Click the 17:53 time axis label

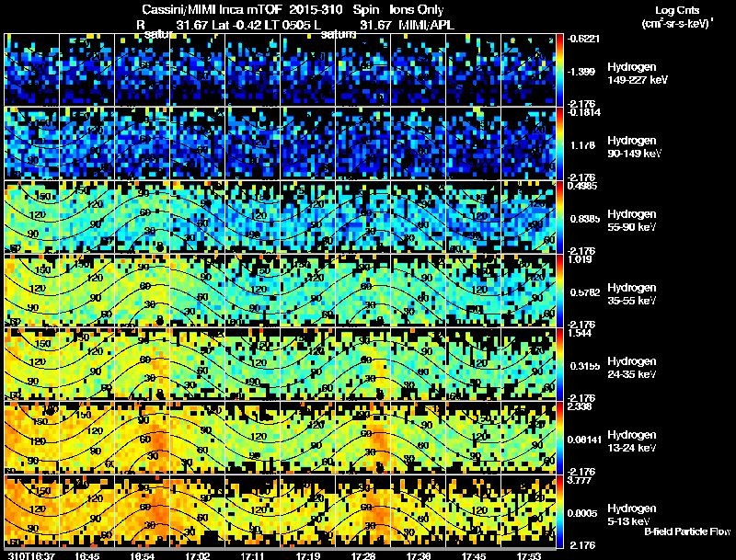(x=528, y=556)
